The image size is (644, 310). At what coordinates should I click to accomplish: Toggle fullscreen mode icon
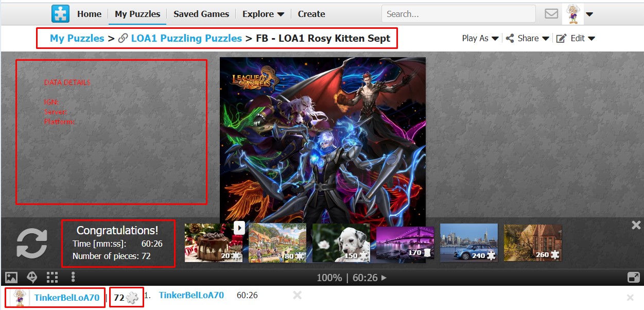tap(634, 278)
